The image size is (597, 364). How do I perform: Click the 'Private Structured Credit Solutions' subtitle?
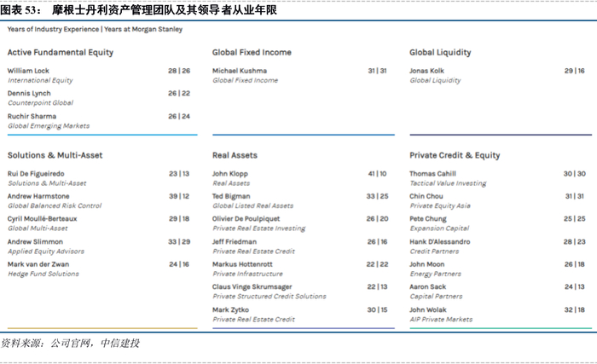[270, 296]
